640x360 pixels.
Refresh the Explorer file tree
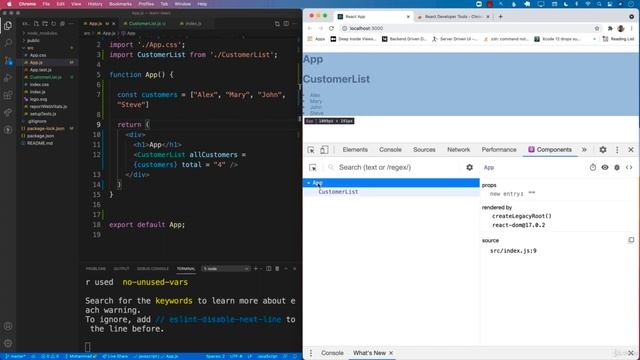pos(53,24)
